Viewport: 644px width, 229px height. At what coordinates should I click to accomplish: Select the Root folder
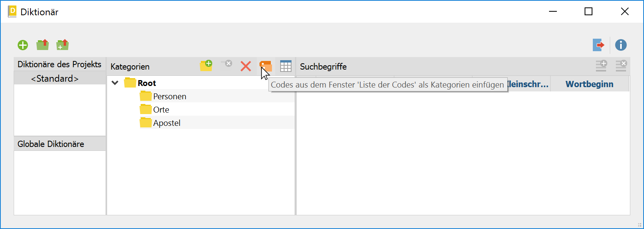click(x=140, y=83)
